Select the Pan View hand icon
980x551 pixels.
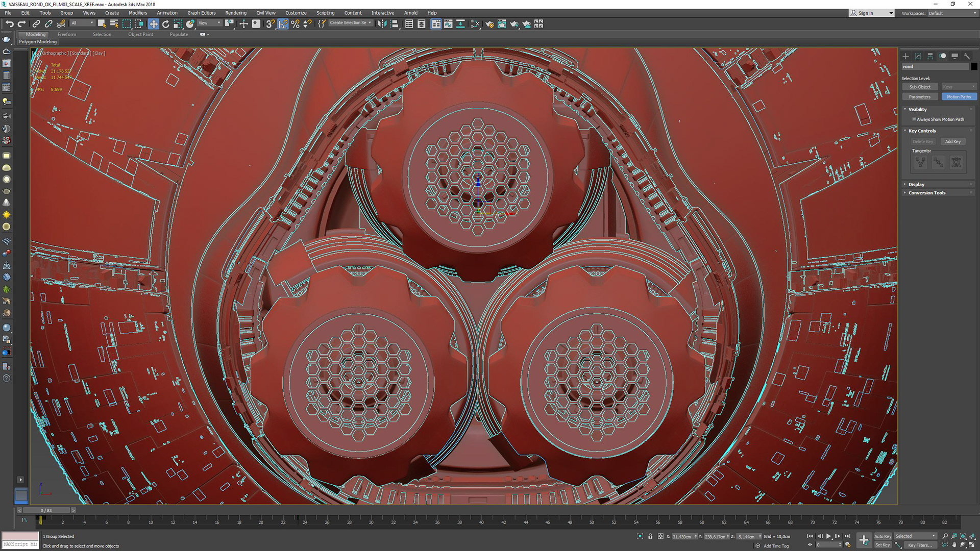tap(954, 545)
